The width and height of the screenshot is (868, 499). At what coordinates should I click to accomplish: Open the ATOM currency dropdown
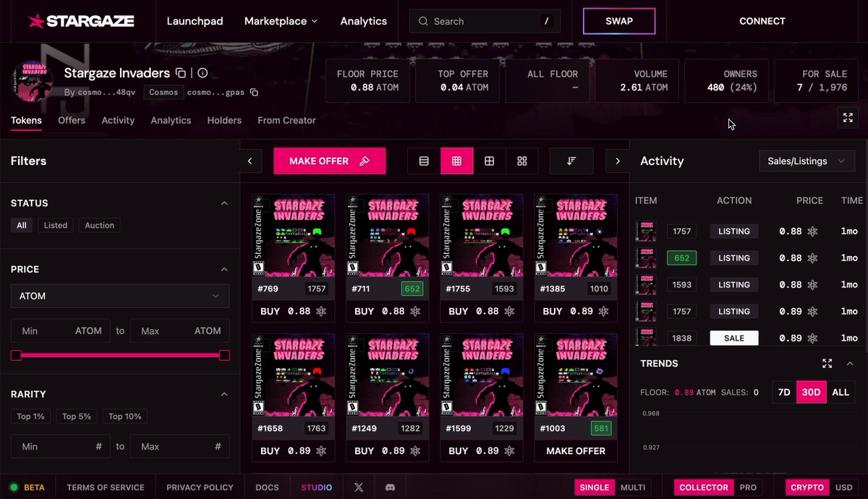click(120, 296)
